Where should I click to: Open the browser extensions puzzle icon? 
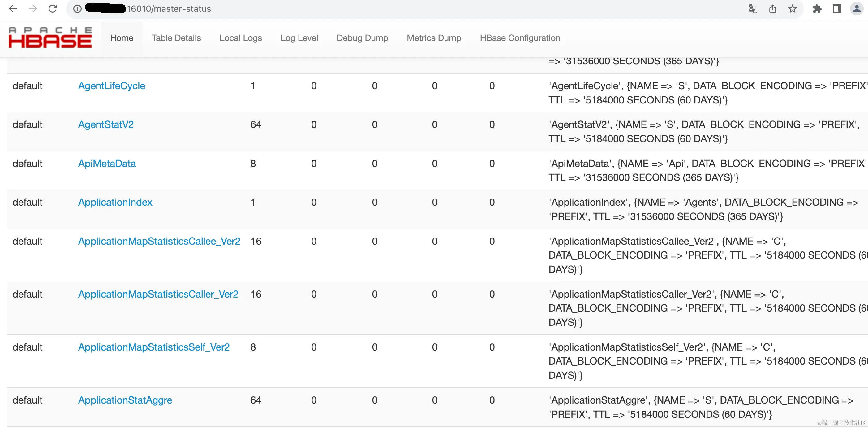pyautogui.click(x=817, y=9)
